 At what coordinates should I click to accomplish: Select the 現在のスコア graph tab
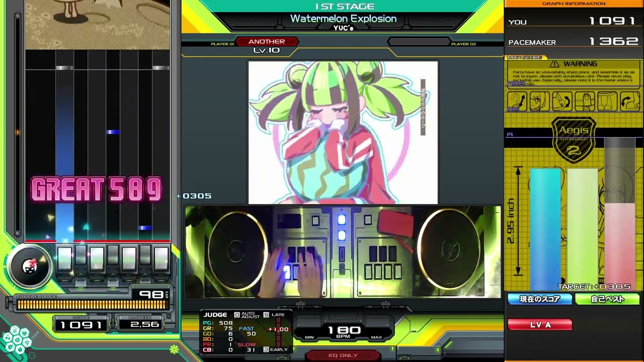coord(539,299)
